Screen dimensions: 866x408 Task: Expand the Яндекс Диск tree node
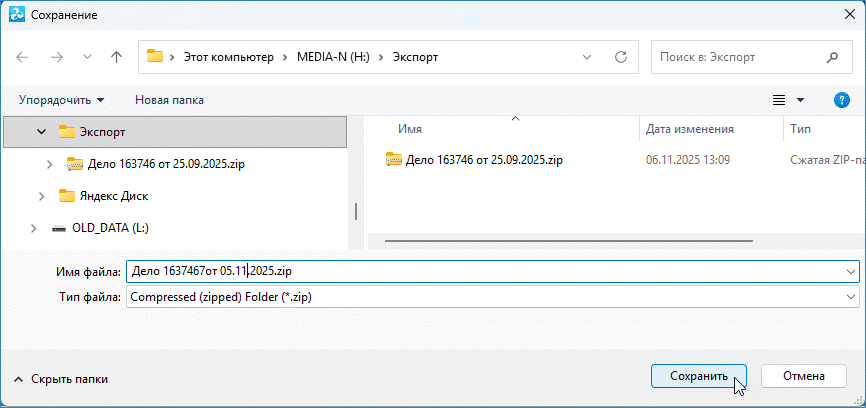pos(42,196)
